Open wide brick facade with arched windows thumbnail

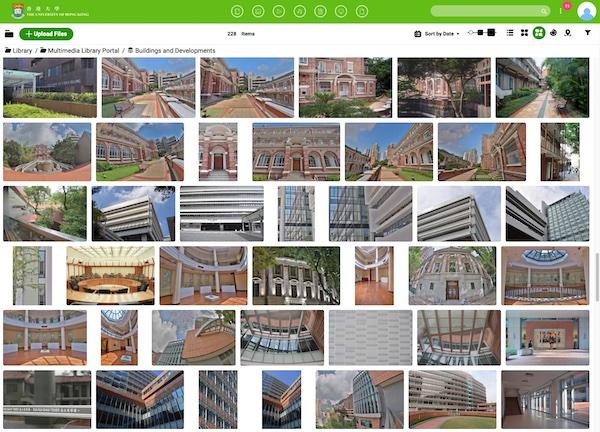[296, 152]
